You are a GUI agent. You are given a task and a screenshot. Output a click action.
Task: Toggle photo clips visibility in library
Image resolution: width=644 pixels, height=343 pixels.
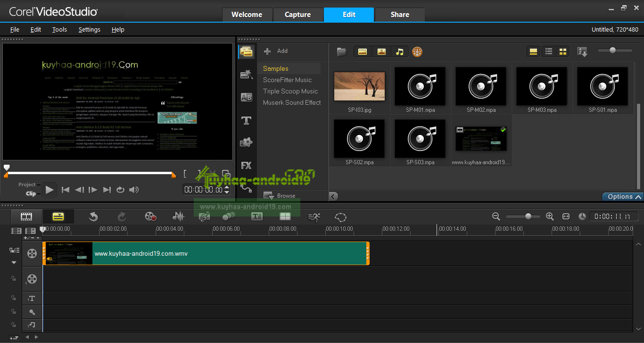pyautogui.click(x=381, y=51)
